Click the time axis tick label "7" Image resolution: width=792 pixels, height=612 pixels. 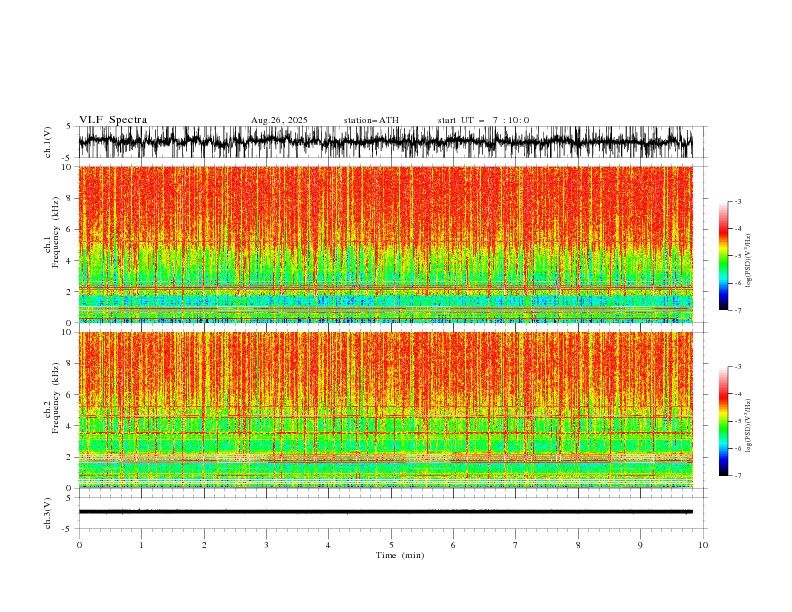click(x=516, y=545)
